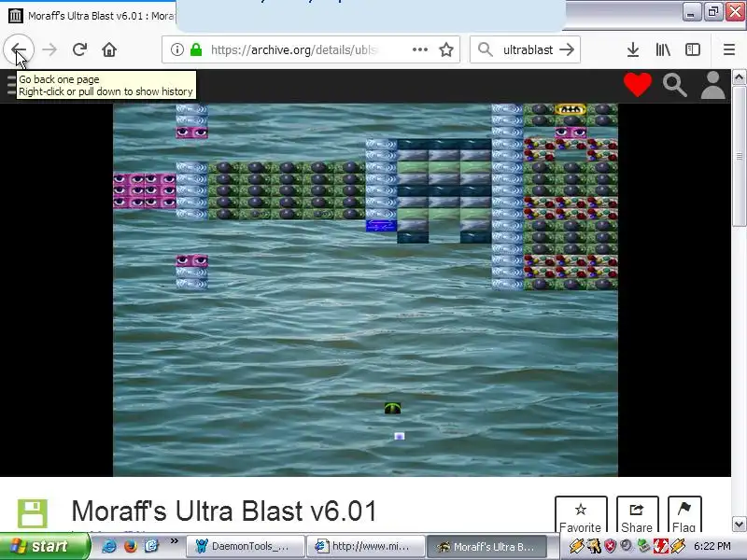Click the third Quick Launch icon
Image resolution: width=747 pixels, height=560 pixels.
(151, 546)
